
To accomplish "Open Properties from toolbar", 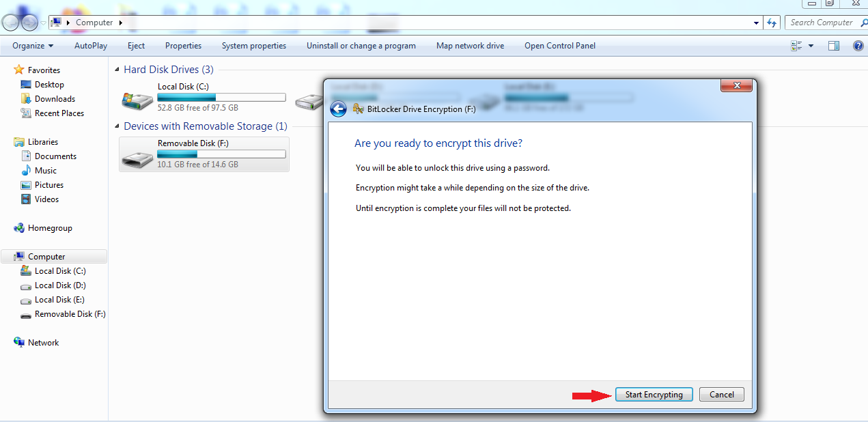I will point(183,46).
